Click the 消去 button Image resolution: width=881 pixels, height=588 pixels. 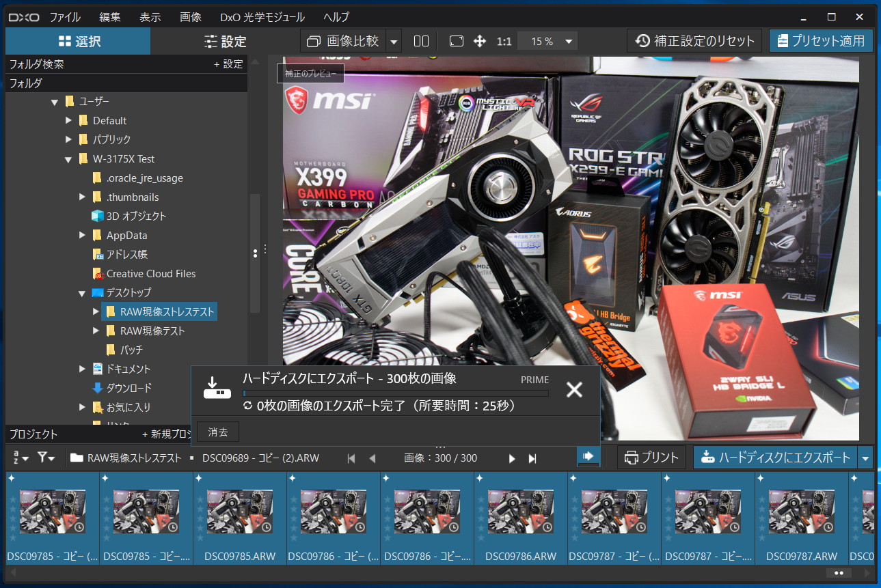point(218,432)
